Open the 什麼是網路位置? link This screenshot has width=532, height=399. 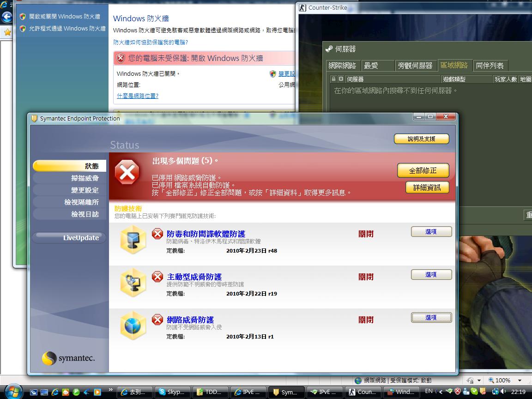click(138, 96)
